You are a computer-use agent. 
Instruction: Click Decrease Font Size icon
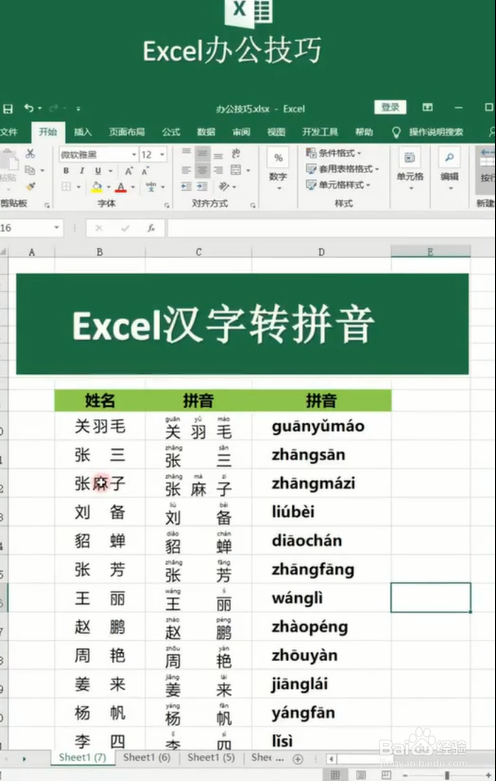coord(145,171)
